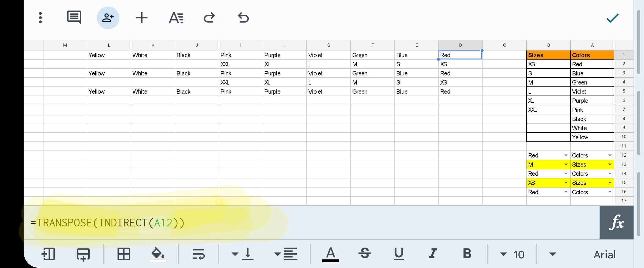Open the borders tool
Viewport: 644px width, 268px height.
point(124,254)
